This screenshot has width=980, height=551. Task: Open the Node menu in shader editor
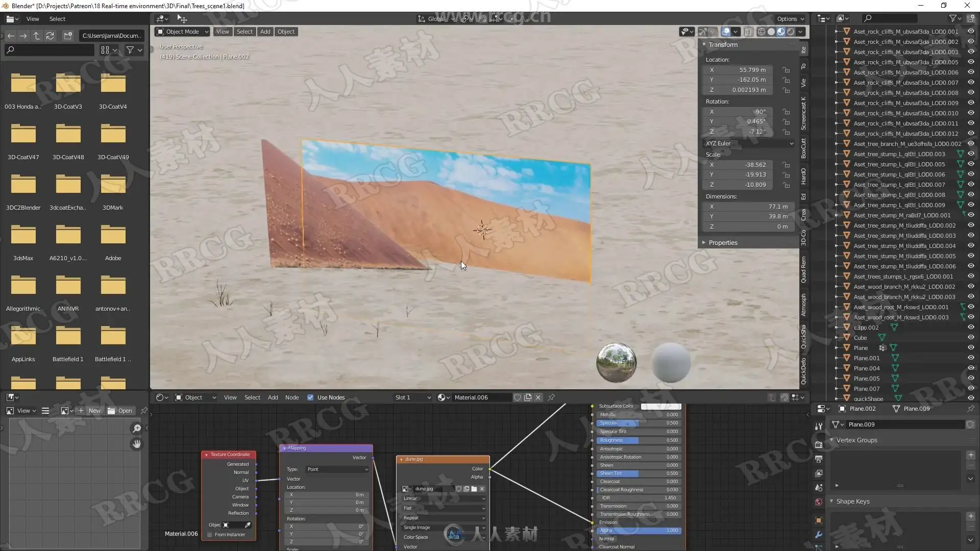coord(292,397)
